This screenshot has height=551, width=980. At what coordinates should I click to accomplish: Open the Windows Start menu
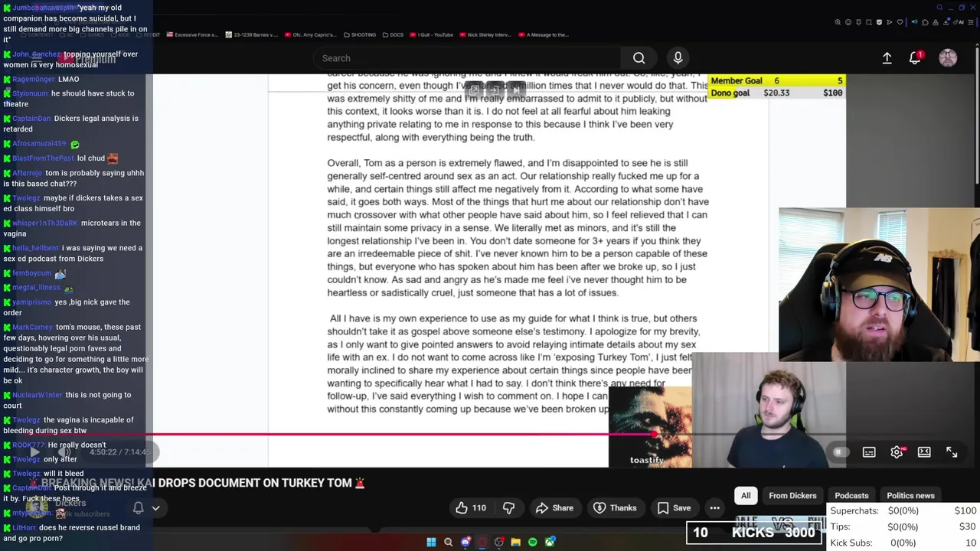(431, 542)
